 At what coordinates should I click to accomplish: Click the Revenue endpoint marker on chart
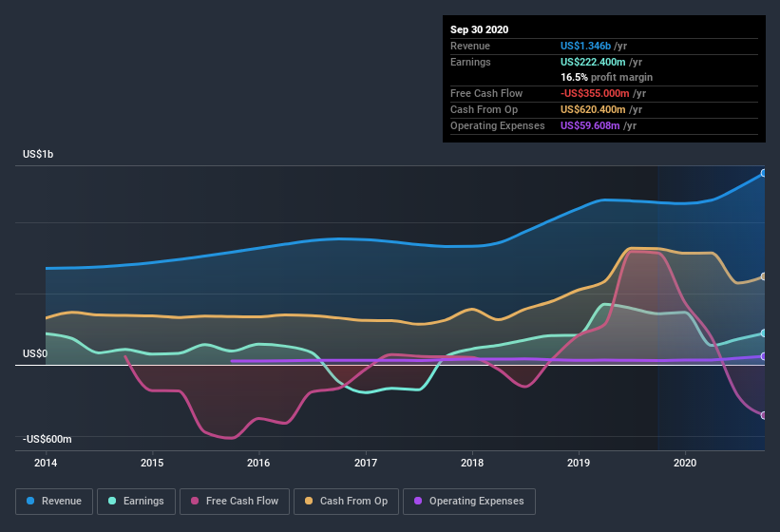pos(763,173)
